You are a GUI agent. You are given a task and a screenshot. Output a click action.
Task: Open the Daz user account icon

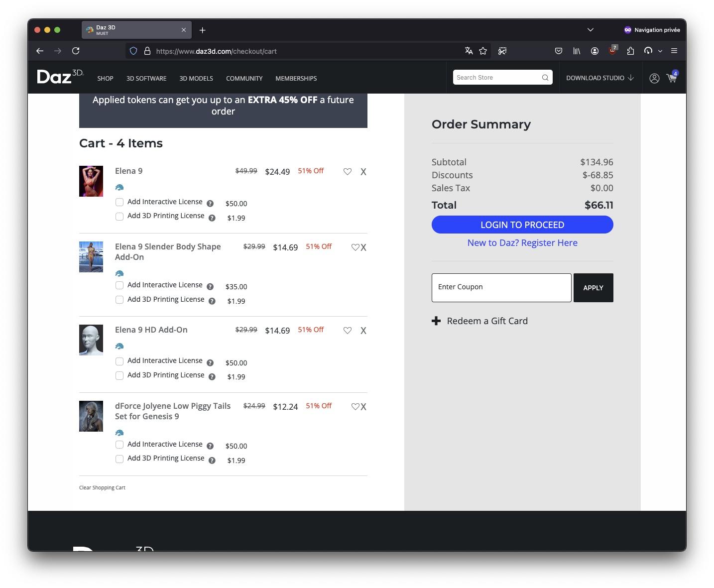[654, 78]
